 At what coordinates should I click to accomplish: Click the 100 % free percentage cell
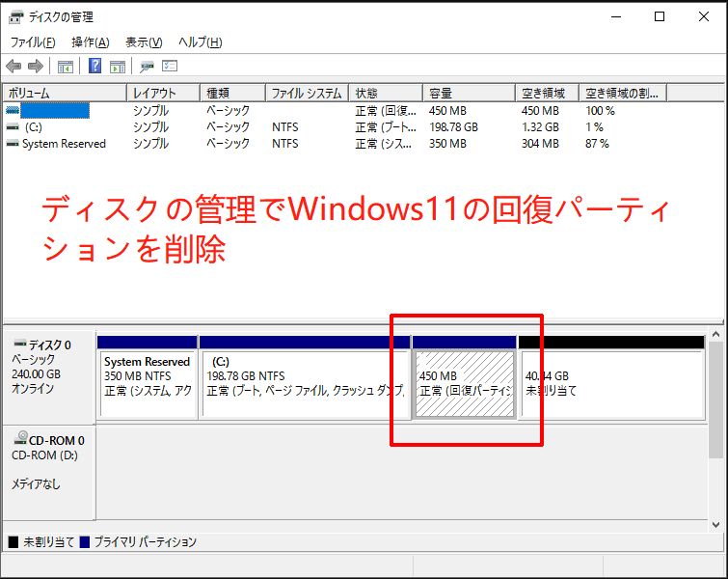tap(600, 111)
